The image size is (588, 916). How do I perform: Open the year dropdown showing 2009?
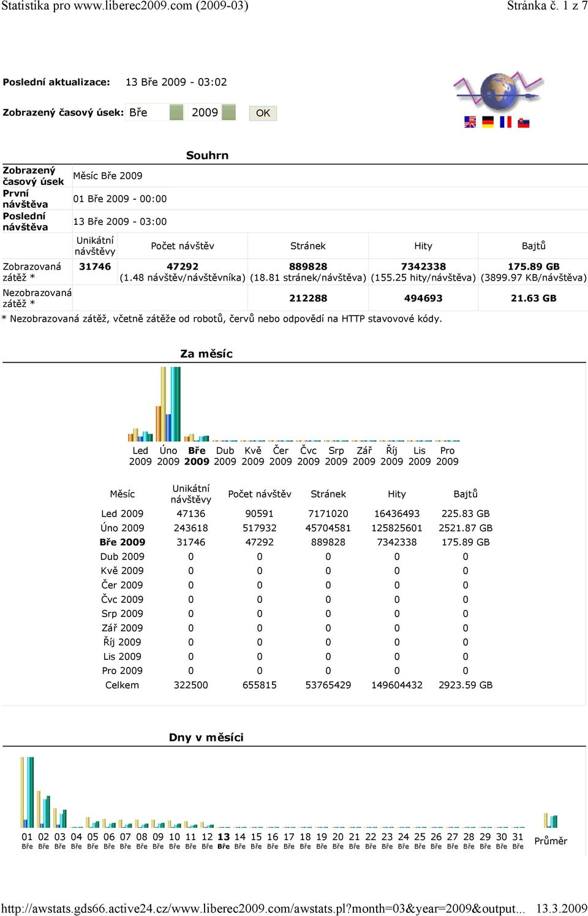[212, 113]
